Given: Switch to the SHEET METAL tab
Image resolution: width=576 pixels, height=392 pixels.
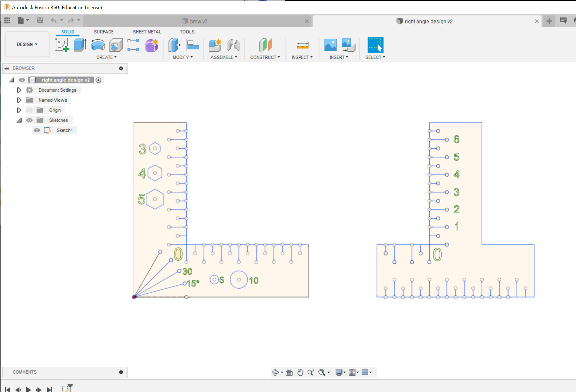Looking at the screenshot, I should (147, 32).
